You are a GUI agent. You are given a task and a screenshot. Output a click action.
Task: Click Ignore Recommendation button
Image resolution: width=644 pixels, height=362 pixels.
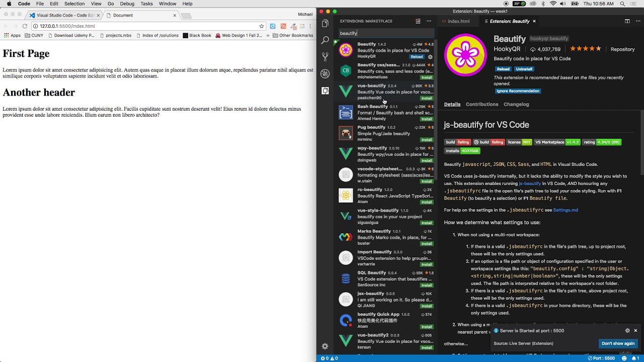point(518,91)
